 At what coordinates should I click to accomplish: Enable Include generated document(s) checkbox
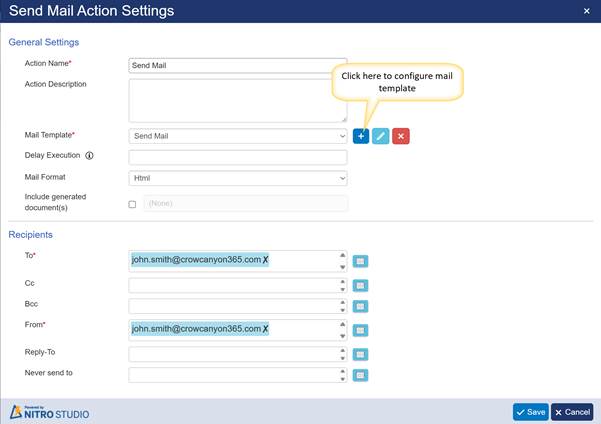tap(133, 204)
